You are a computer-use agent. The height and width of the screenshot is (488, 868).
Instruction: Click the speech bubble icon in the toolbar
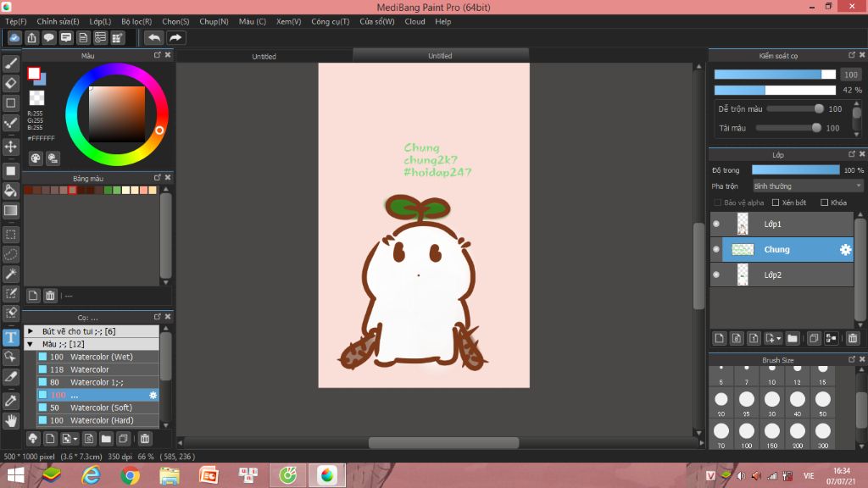[48, 37]
